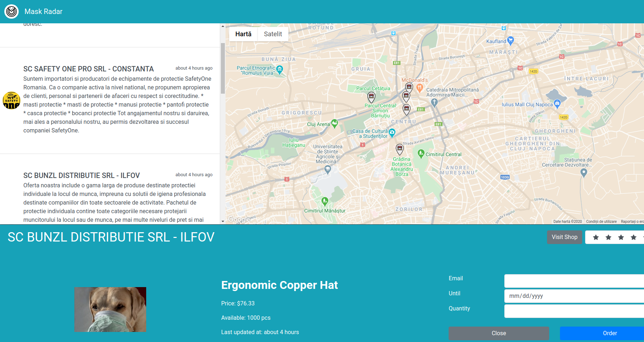Image resolution: width=644 pixels, height=342 pixels.
Task: Click the shop list scrollbar thumb
Action: (x=223, y=68)
